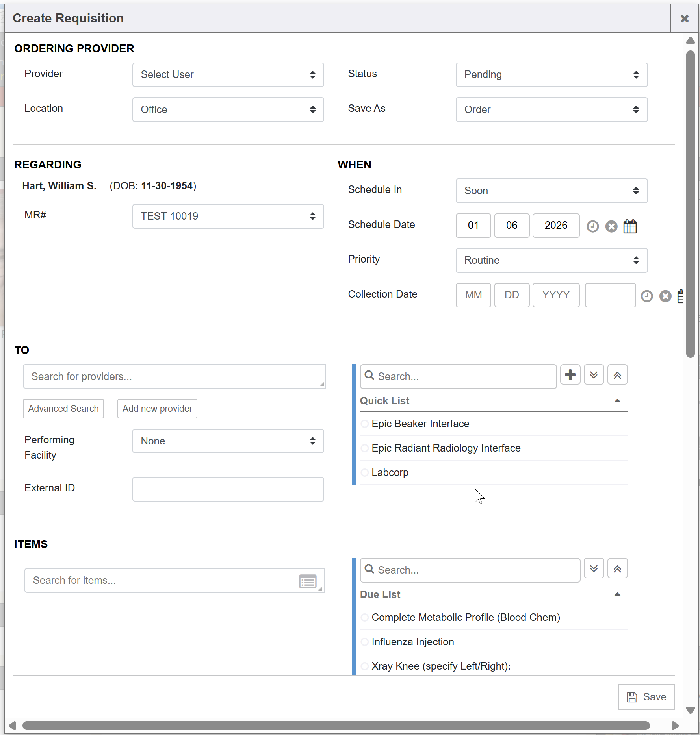Open the Provider Select User dropdown

coord(228,75)
